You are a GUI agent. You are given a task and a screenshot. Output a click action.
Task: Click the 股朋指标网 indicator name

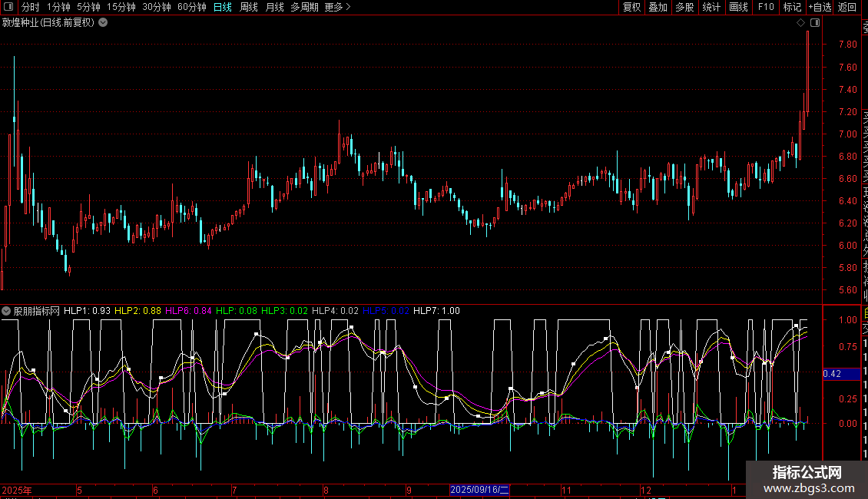coord(37,311)
